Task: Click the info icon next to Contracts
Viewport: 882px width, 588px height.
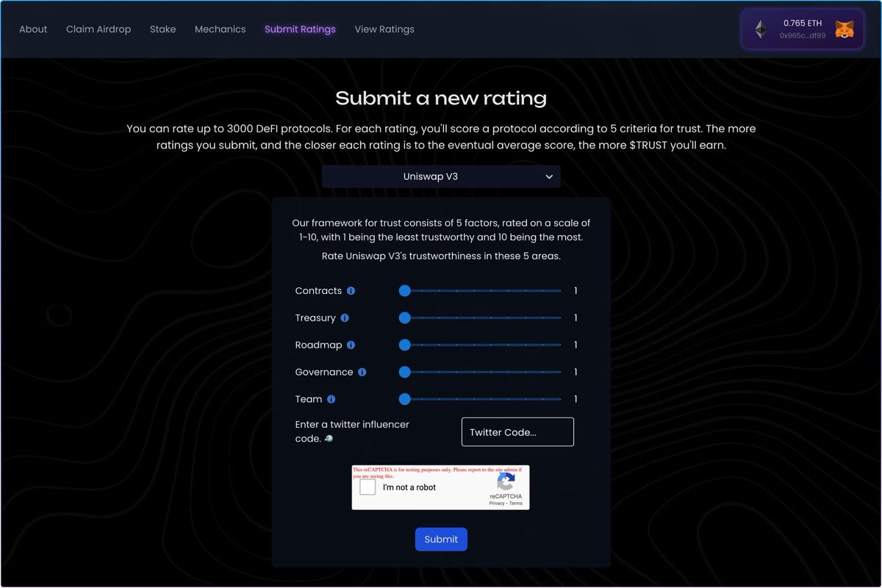Action: pyautogui.click(x=351, y=290)
